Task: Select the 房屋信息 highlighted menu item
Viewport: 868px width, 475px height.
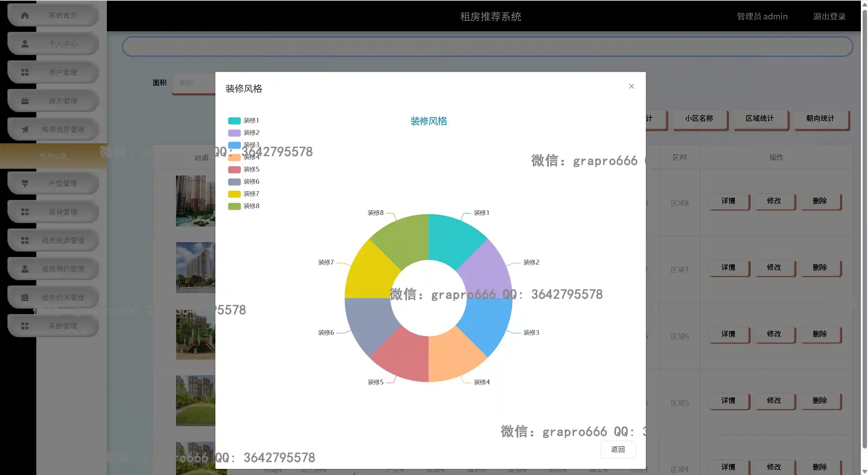Action: 53,156
